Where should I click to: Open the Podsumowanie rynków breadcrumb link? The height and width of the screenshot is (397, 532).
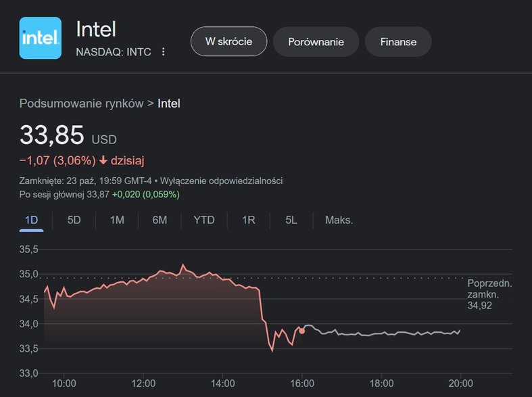81,103
